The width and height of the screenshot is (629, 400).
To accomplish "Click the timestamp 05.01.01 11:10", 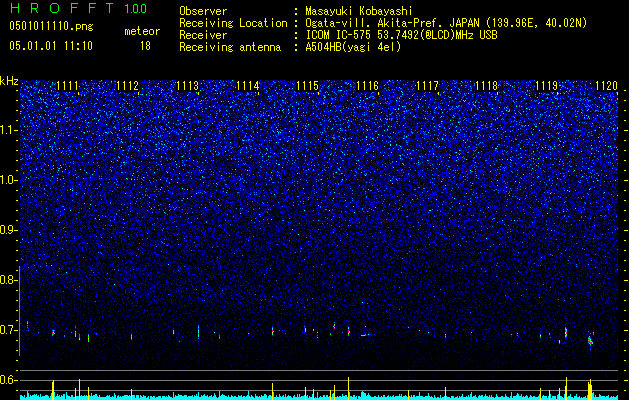I will [x=51, y=46].
